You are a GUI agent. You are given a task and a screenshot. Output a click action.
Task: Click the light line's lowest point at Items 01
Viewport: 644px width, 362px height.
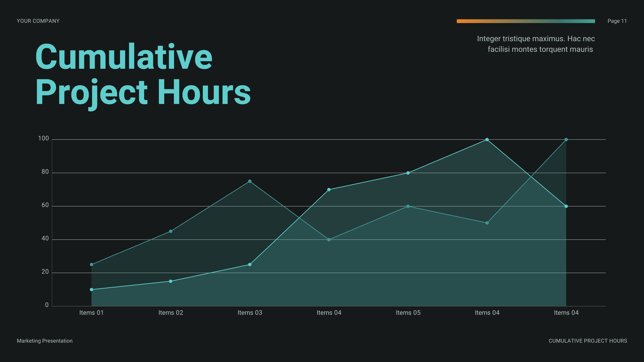tap(91, 290)
